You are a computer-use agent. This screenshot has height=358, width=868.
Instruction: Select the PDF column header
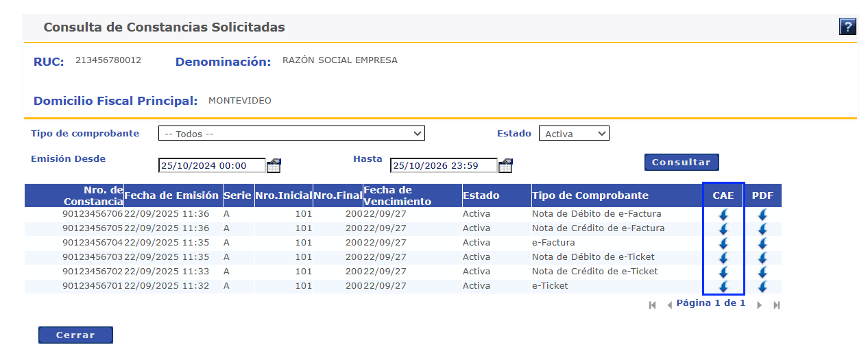click(x=762, y=195)
